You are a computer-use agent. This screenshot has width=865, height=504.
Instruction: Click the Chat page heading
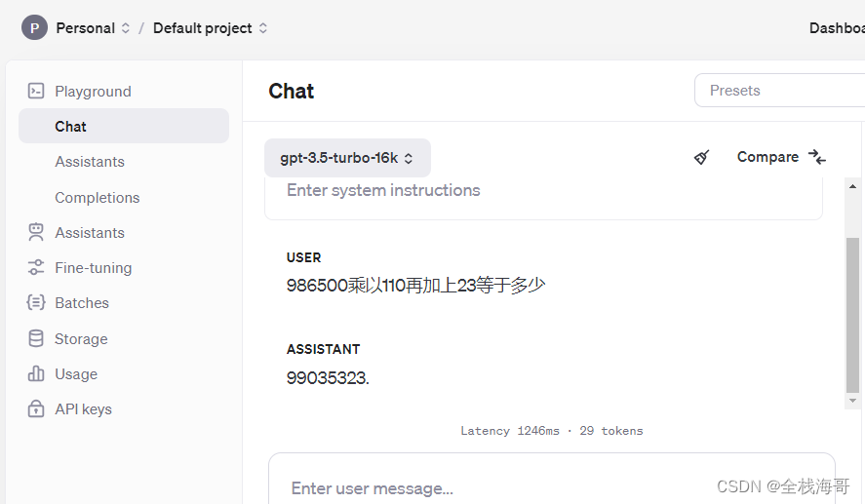(x=292, y=91)
